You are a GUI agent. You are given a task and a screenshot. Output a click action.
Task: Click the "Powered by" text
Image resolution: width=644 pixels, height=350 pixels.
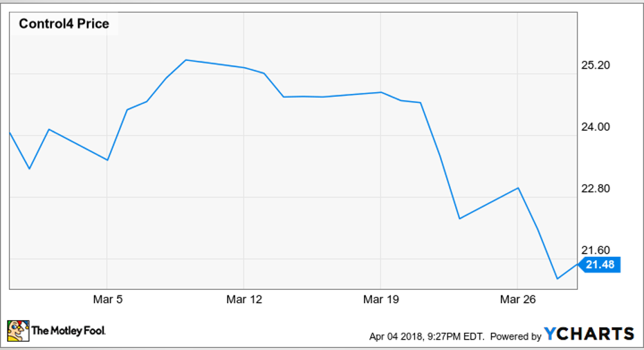click(x=516, y=337)
